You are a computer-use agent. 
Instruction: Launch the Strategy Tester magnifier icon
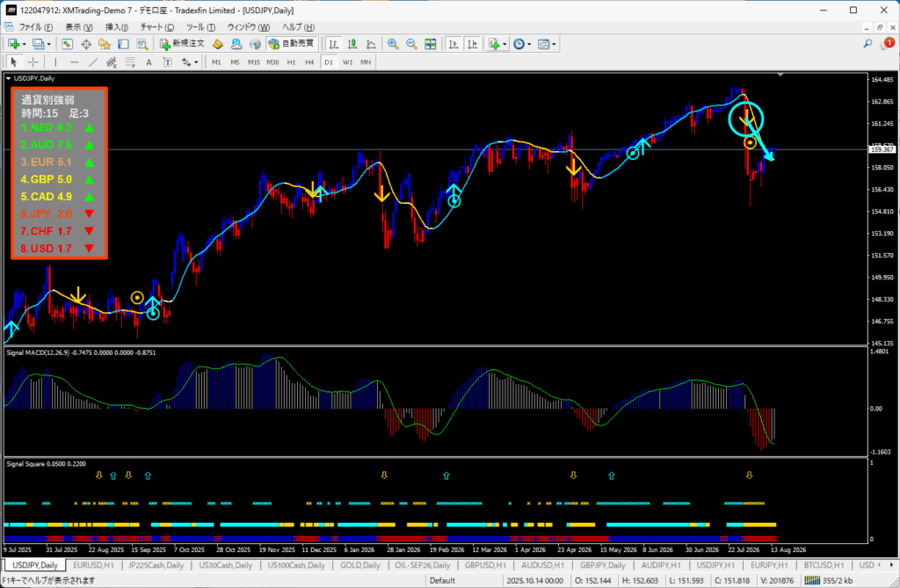142,44
